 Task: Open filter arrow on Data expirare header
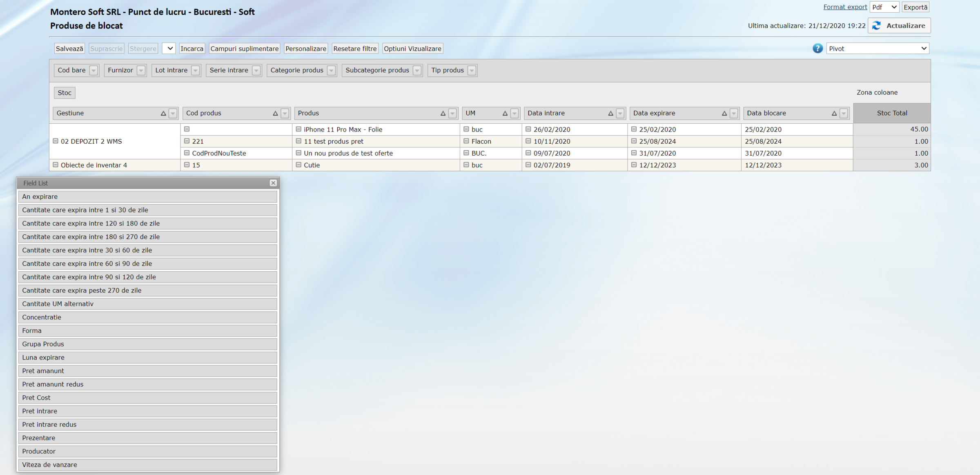pyautogui.click(x=734, y=114)
